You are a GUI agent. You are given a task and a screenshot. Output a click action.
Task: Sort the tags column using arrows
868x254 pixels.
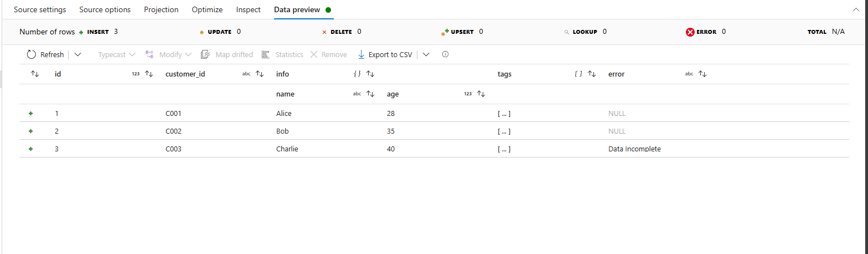coord(592,74)
